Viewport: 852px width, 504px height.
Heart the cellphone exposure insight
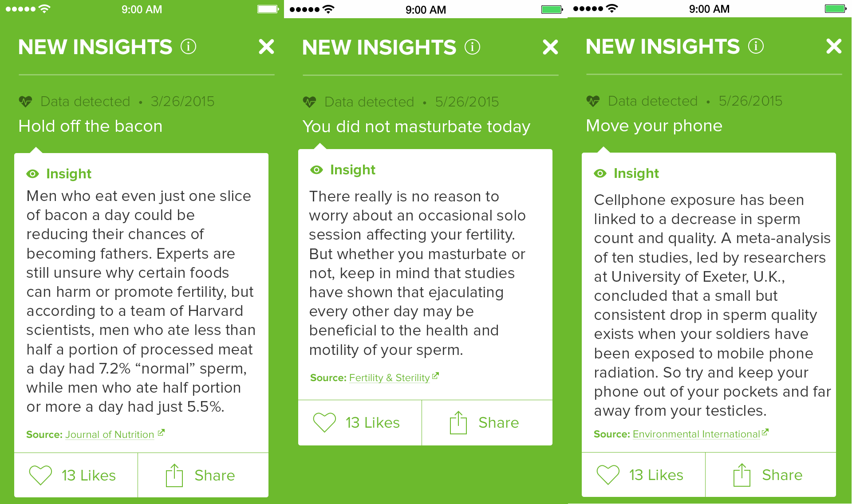[x=608, y=475]
